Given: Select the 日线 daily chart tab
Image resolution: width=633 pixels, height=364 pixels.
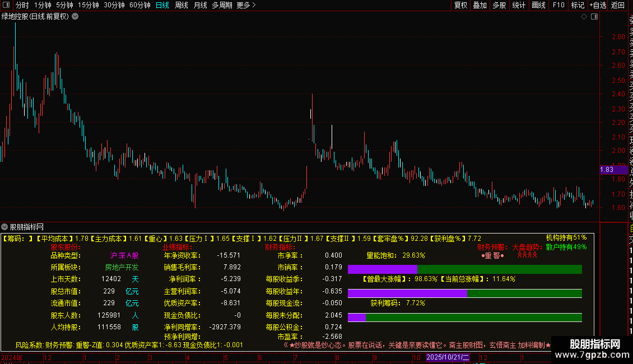Looking at the screenshot, I should coord(162,5).
